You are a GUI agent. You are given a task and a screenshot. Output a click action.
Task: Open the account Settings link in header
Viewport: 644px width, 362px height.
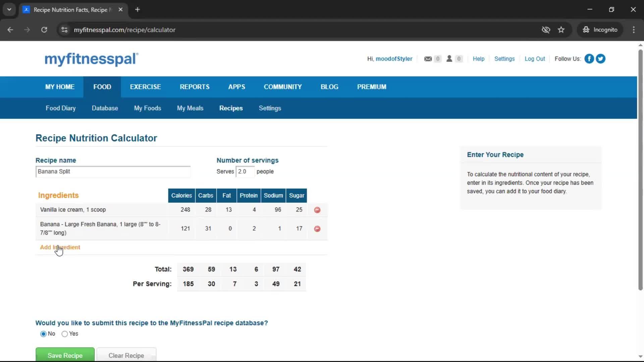pos(504,59)
